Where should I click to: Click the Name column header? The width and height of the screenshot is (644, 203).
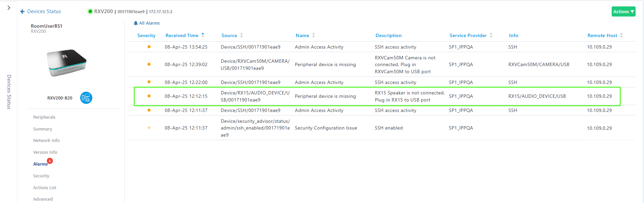tap(302, 35)
